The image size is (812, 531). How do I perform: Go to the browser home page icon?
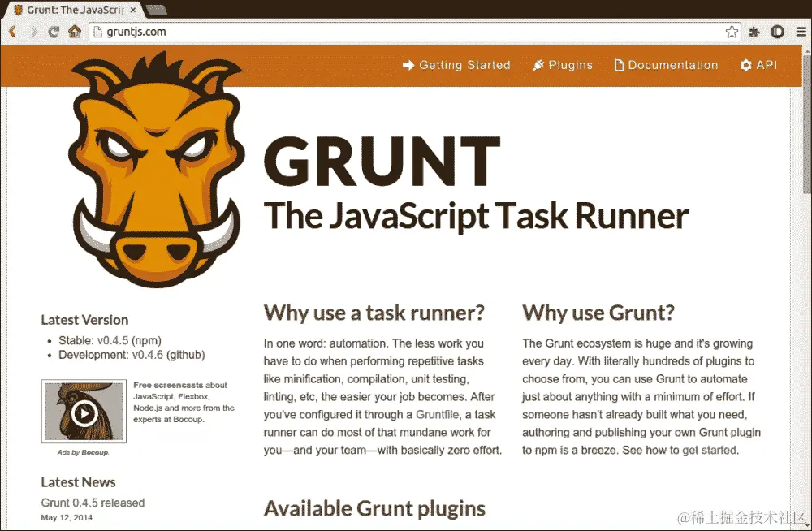point(75,32)
